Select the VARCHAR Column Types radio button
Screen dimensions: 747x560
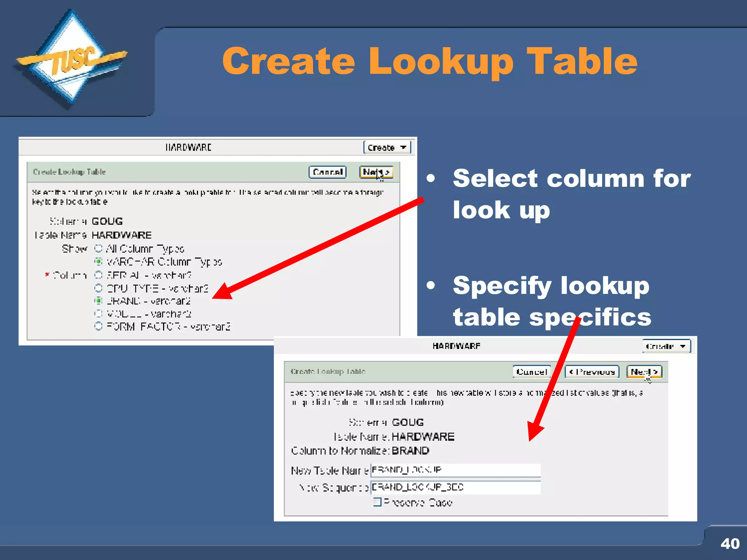[x=98, y=262]
